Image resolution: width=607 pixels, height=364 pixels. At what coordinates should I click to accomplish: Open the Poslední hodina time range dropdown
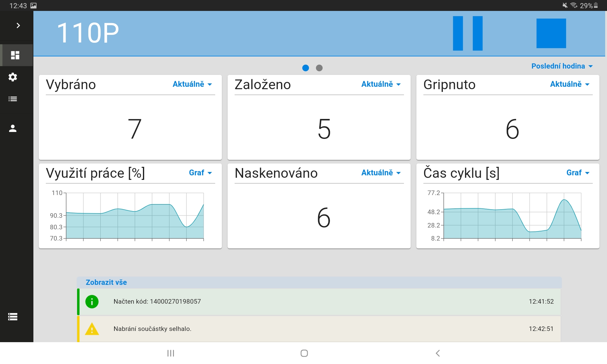pyautogui.click(x=562, y=66)
